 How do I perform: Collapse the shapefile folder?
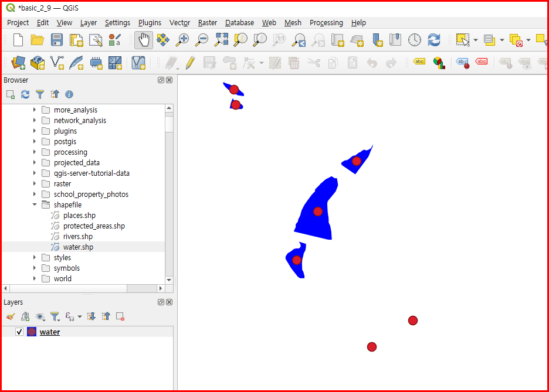click(x=34, y=204)
